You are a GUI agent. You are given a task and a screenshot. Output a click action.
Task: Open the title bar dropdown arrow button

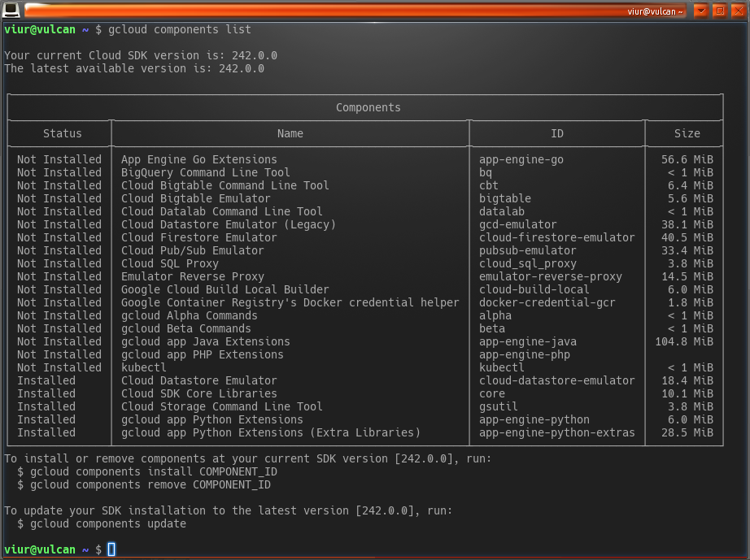pos(700,11)
